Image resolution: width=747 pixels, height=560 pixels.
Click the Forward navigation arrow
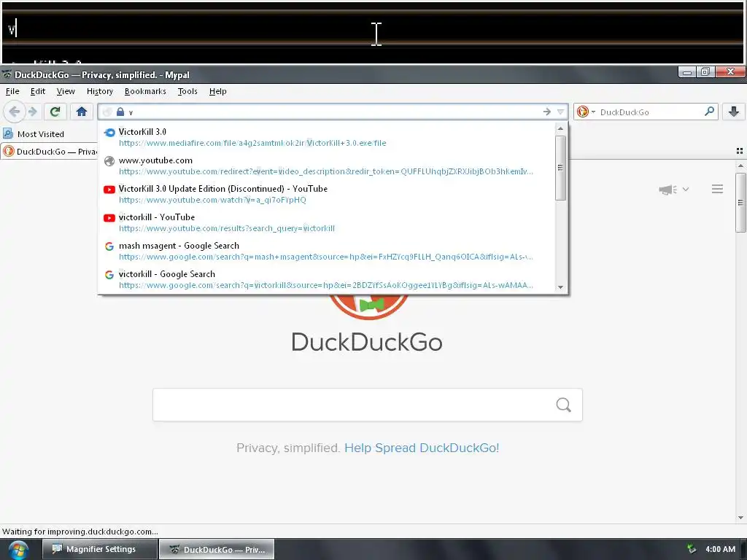[33, 112]
